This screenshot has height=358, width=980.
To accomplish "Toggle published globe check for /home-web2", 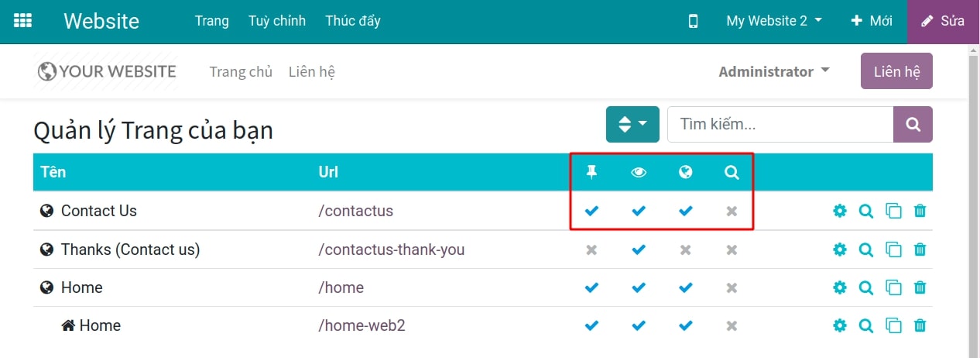I will tap(685, 325).
